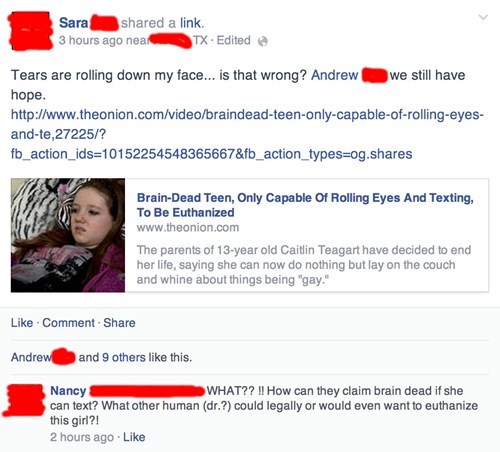Click the www.theonion.com source domain
The height and width of the screenshot is (452, 500).
tap(188, 228)
